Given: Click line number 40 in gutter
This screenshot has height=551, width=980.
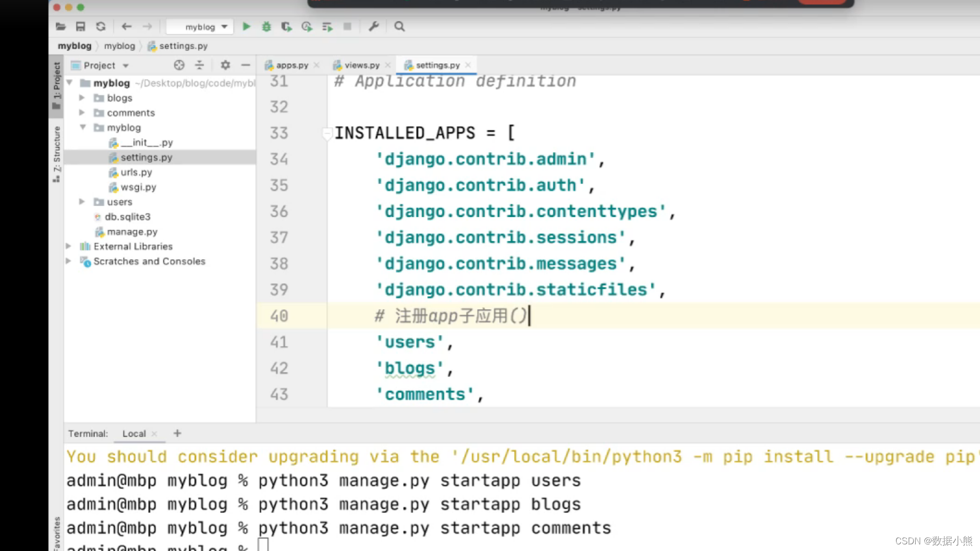Looking at the screenshot, I should [x=279, y=316].
